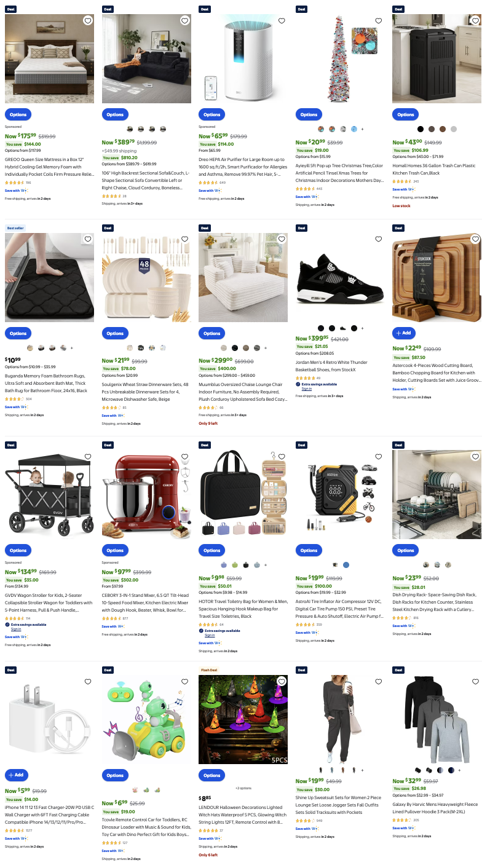Heart the GVDV Wagon Stroller listing
482x868 pixels.
88,457
